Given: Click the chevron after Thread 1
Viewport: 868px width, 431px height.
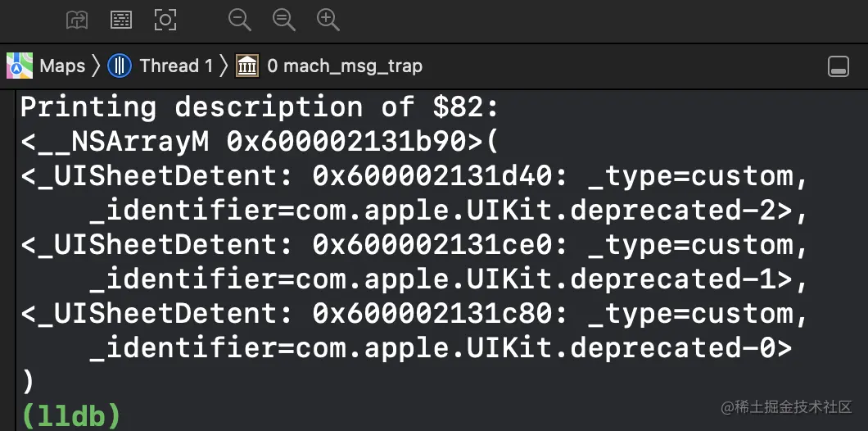Looking at the screenshot, I should click(x=224, y=66).
